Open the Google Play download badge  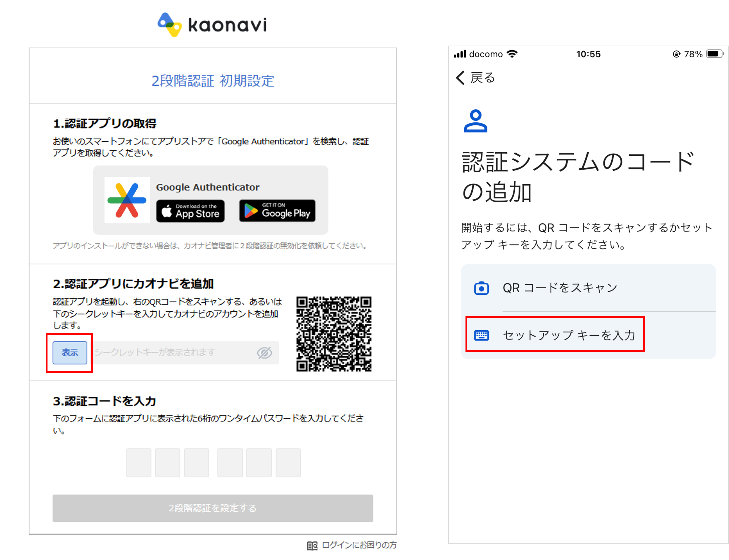(277, 211)
